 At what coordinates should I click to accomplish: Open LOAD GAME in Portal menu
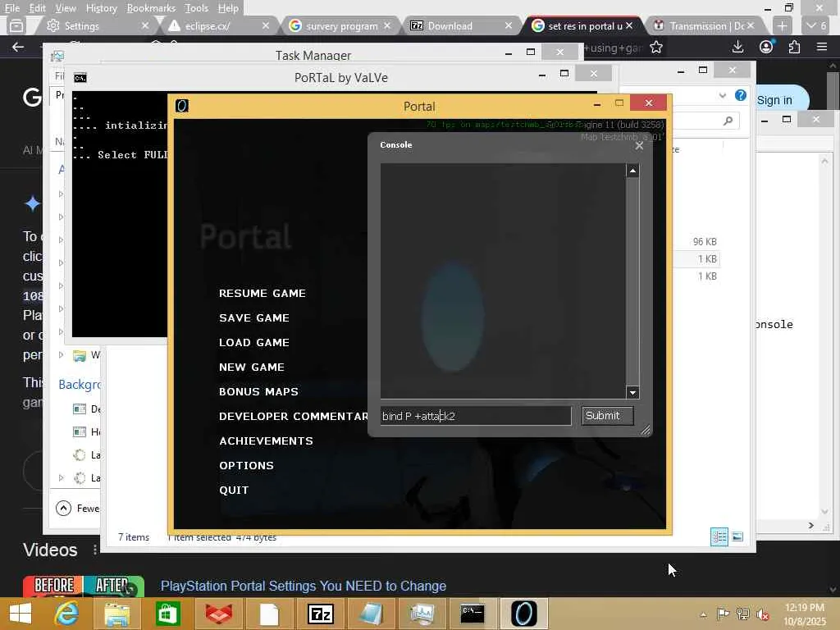(x=254, y=343)
